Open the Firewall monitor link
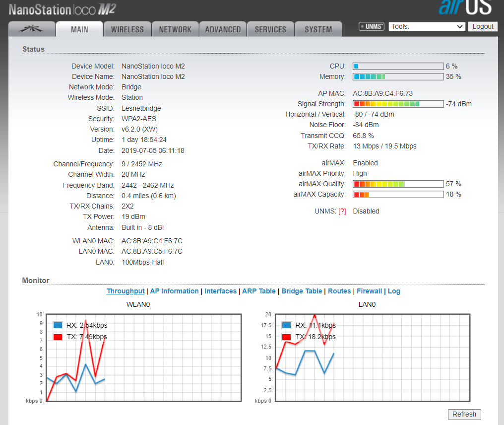This screenshot has width=504, height=425. (370, 291)
